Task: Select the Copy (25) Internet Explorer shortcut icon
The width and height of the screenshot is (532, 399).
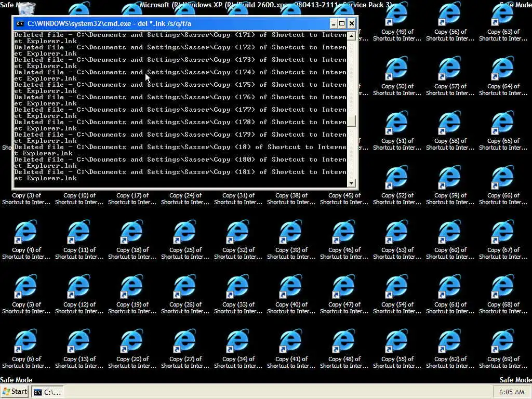Action: pyautogui.click(x=185, y=232)
